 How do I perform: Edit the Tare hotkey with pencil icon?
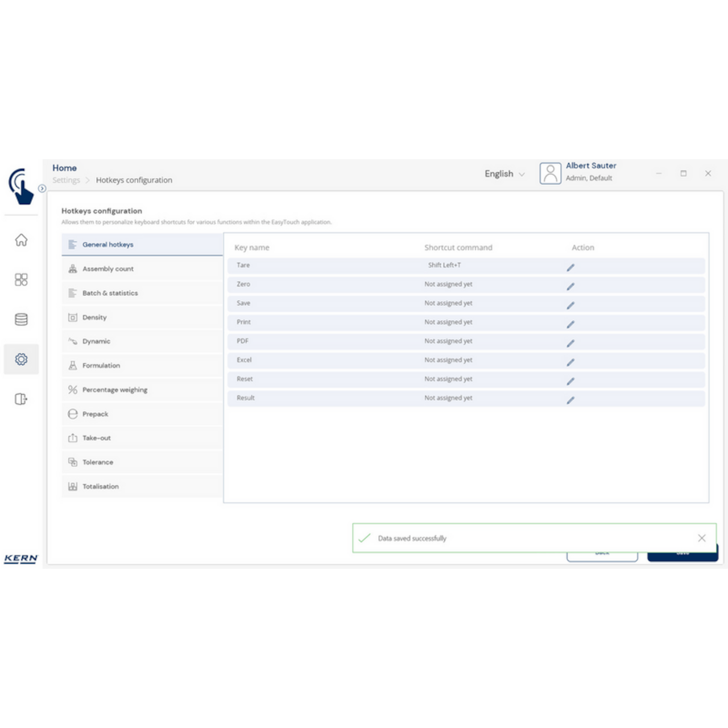click(x=570, y=267)
